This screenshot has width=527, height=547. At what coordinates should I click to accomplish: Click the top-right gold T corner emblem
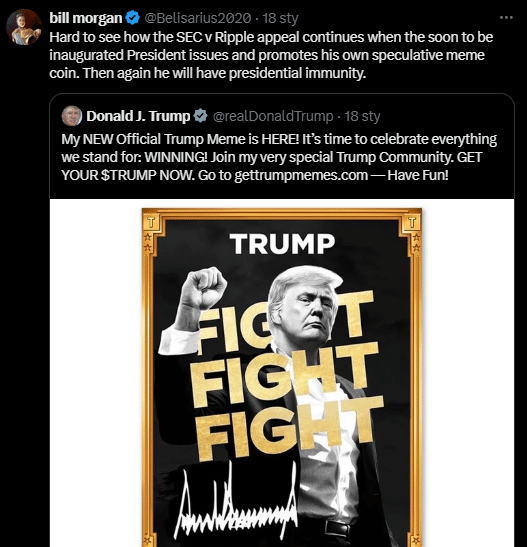tap(412, 222)
